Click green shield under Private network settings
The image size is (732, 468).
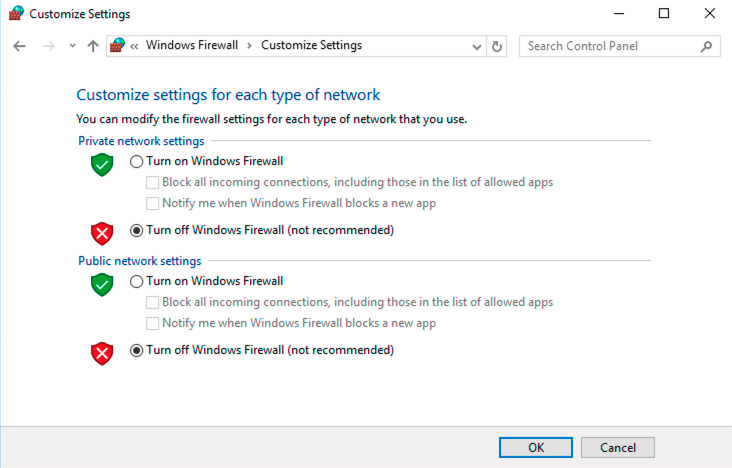click(x=102, y=165)
